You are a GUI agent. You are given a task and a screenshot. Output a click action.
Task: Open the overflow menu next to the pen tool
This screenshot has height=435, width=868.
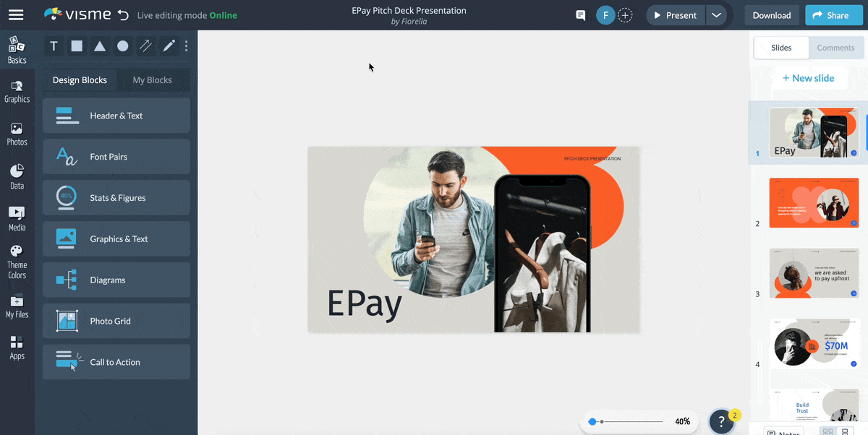[186, 46]
